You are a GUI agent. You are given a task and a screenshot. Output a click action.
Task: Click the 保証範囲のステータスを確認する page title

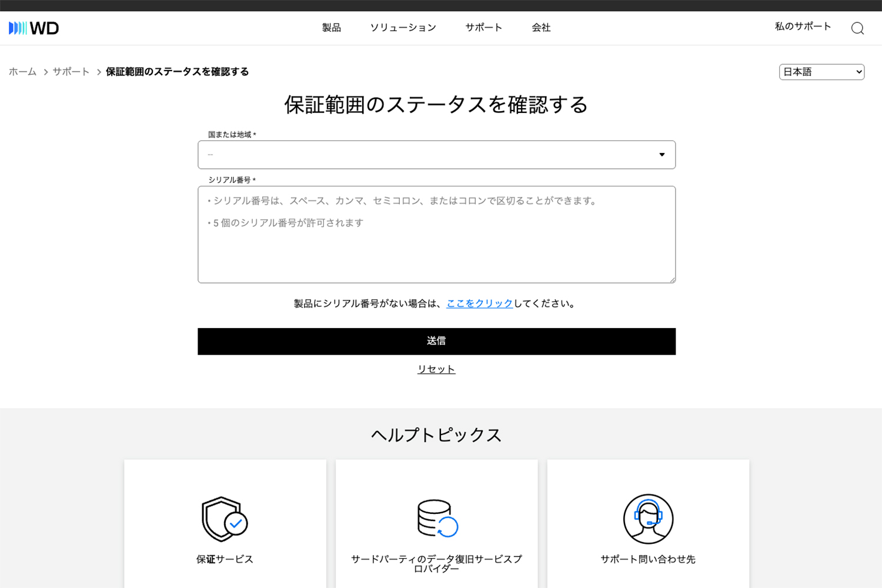436,105
